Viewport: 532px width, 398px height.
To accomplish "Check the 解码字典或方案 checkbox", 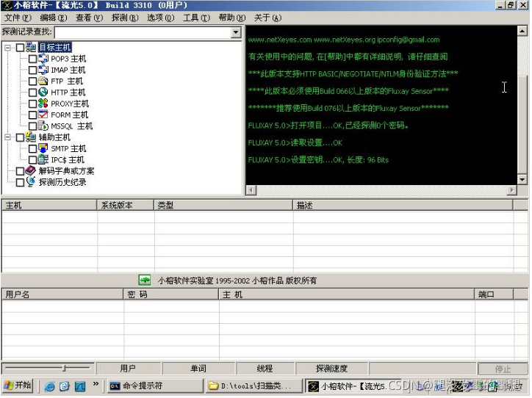I will [x=20, y=171].
